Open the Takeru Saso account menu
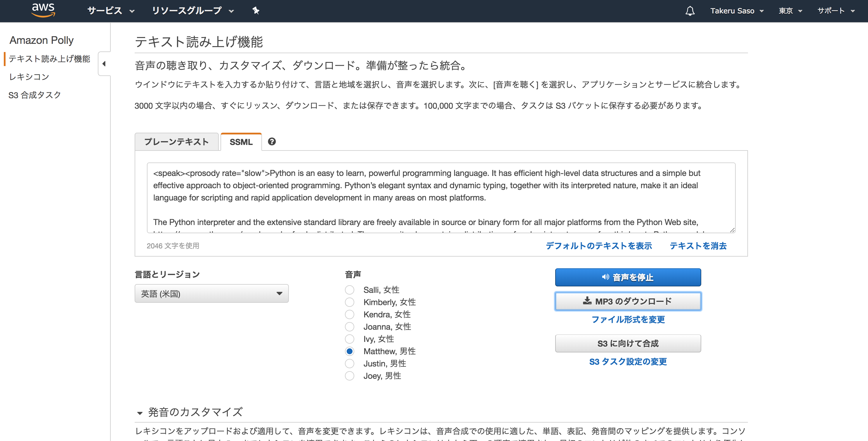 [x=737, y=11]
